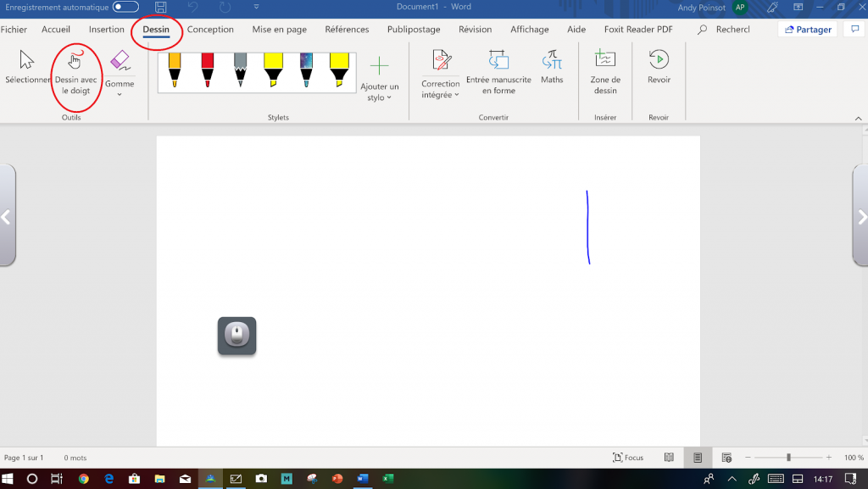Insert a Zone de dessin
This screenshot has height=489, width=868.
(605, 72)
